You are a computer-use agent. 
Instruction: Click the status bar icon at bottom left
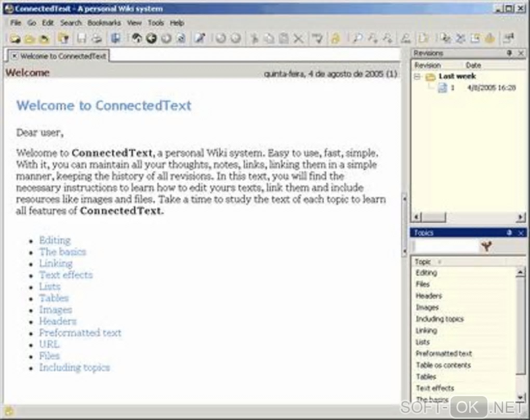pyautogui.click(x=9, y=411)
